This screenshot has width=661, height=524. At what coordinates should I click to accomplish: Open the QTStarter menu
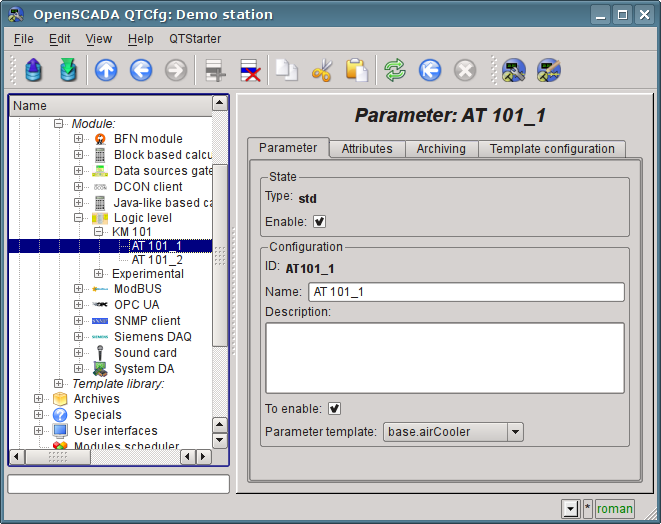point(195,39)
